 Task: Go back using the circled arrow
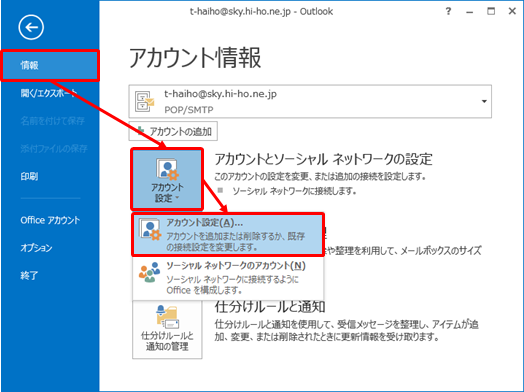click(x=31, y=27)
